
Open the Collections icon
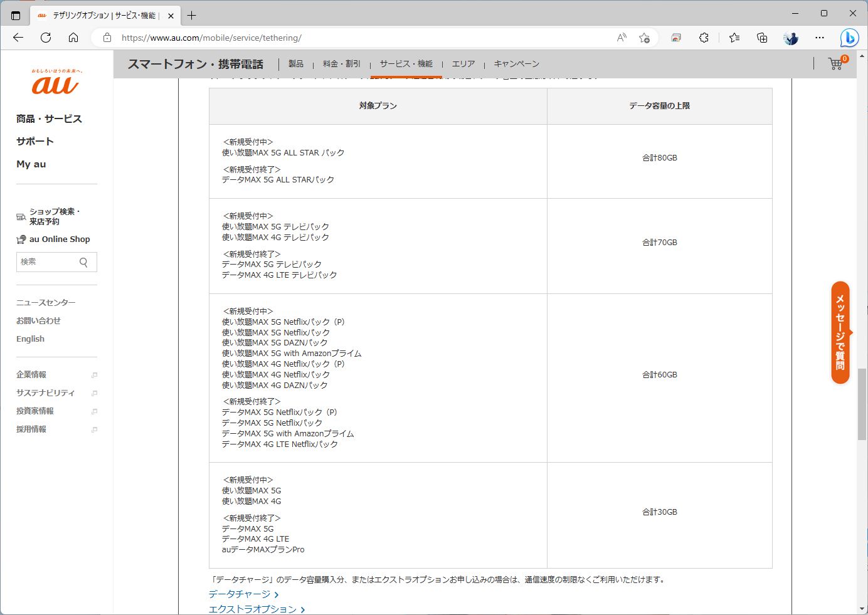[x=762, y=38]
